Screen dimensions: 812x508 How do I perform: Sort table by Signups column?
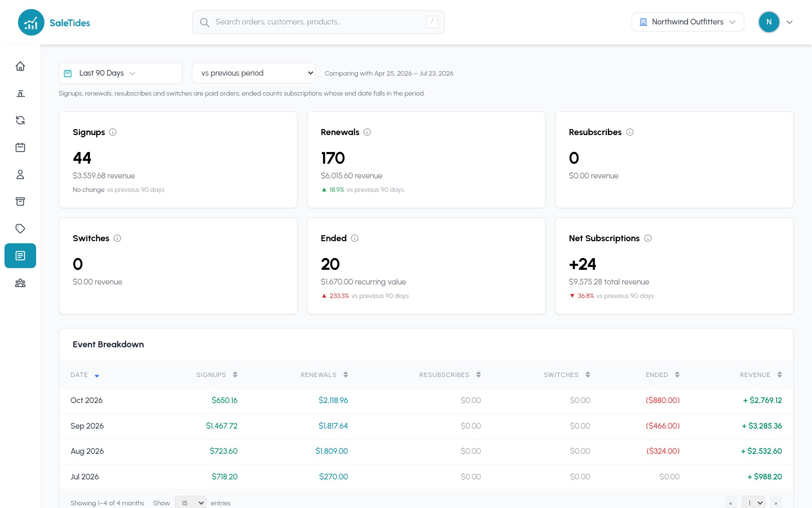pyautogui.click(x=217, y=375)
